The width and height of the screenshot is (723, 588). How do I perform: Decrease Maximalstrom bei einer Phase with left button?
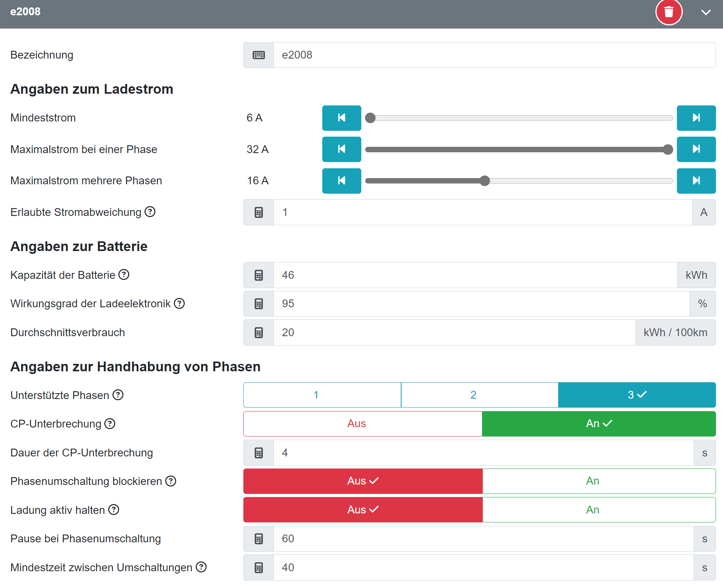coord(341,149)
